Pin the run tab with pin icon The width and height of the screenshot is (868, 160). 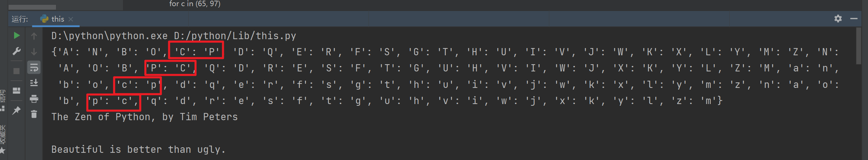[x=16, y=110]
